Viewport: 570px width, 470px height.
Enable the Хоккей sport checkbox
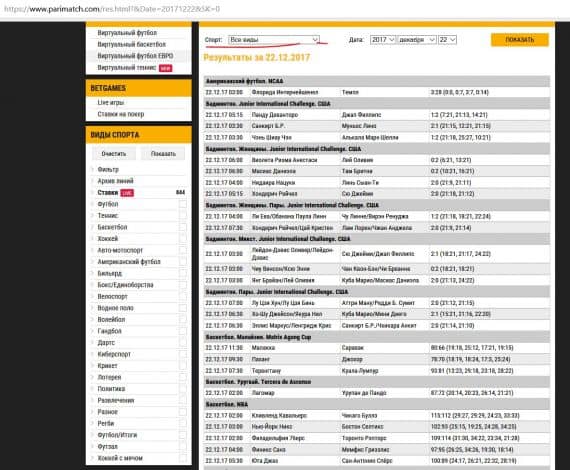click(182, 239)
